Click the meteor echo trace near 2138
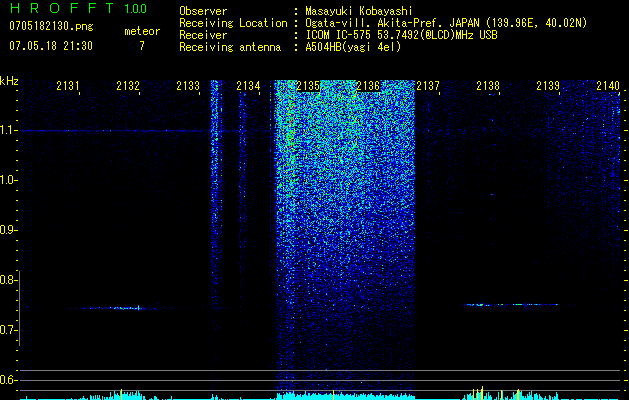 click(x=510, y=305)
